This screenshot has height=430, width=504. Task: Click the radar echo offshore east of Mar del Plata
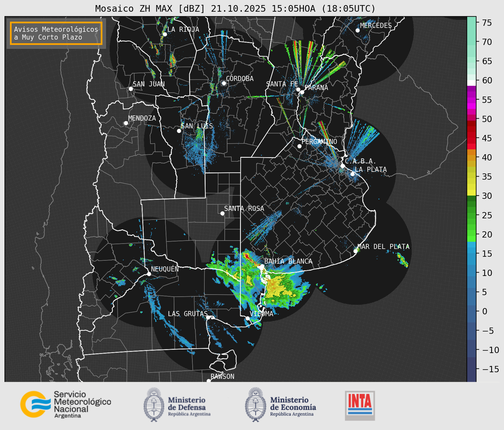click(402, 259)
